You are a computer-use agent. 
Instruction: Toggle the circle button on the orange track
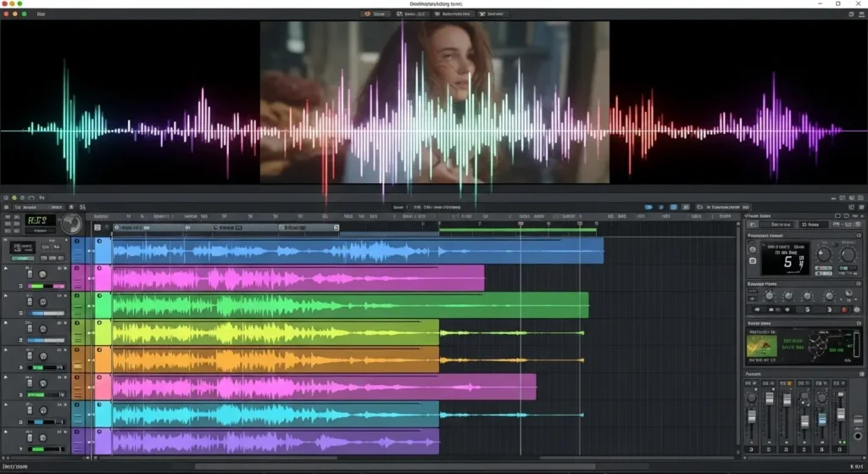[78, 350]
